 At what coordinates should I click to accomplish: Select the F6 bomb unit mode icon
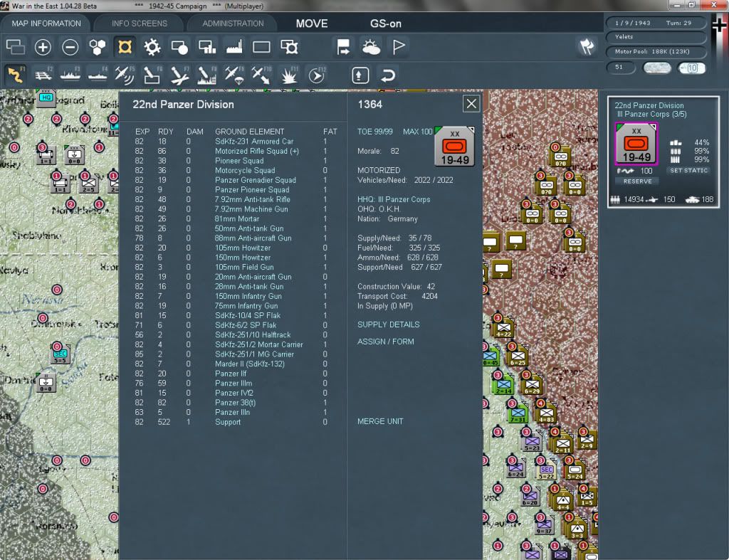pyautogui.click(x=152, y=75)
